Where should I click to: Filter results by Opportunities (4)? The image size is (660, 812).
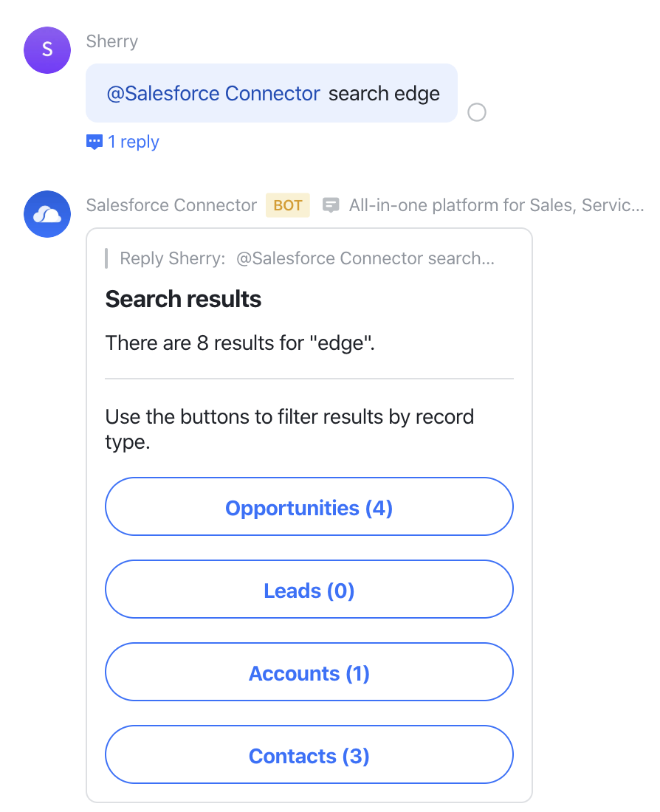[309, 506]
